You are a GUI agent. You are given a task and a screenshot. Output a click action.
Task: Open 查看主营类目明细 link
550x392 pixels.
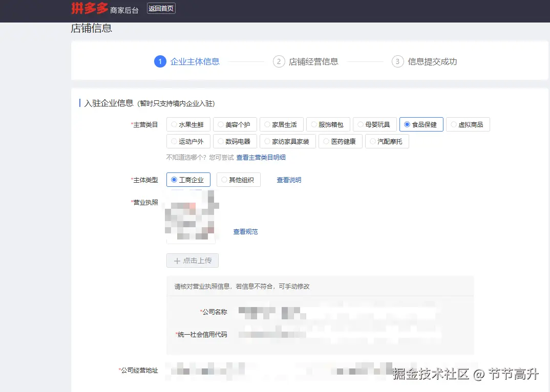pyautogui.click(x=261, y=158)
